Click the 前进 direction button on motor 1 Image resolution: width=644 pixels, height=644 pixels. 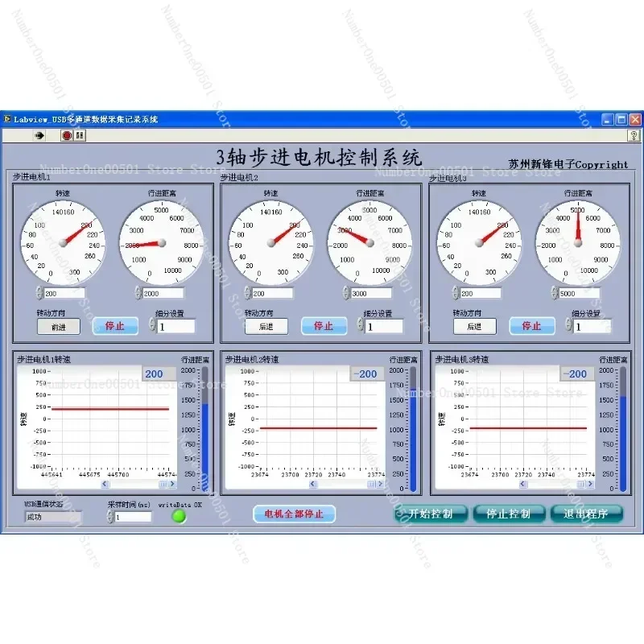tap(58, 325)
